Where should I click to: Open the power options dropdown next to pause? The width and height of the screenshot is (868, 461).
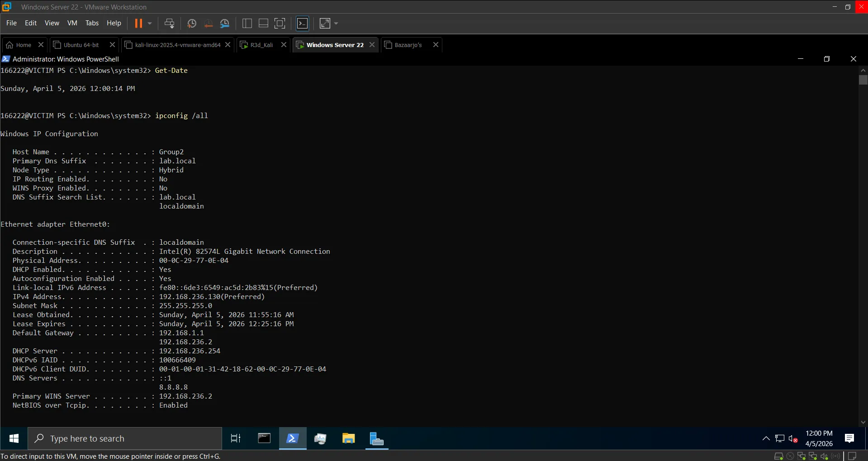pos(150,23)
